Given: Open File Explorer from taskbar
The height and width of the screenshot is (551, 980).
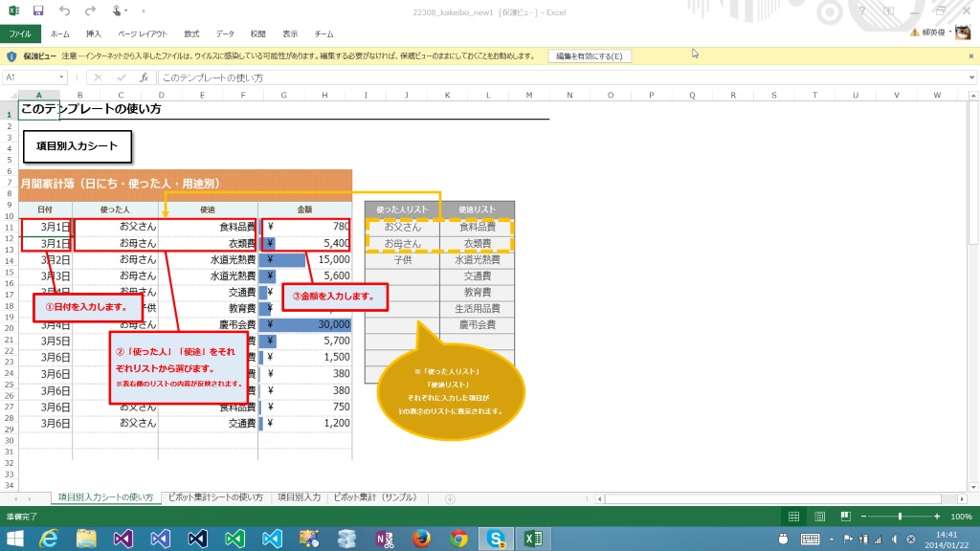Looking at the screenshot, I should click(86, 539).
